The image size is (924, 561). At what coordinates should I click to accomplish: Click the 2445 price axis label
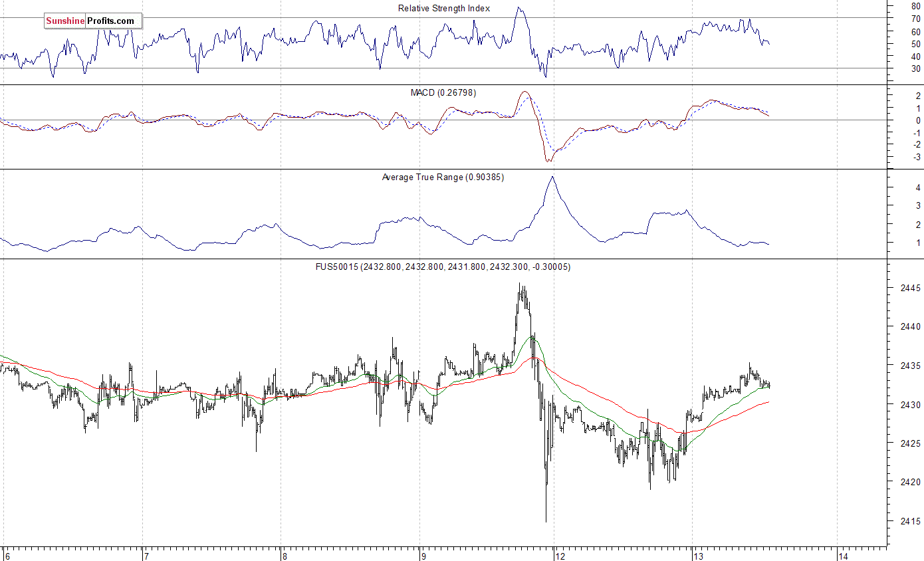click(x=910, y=288)
